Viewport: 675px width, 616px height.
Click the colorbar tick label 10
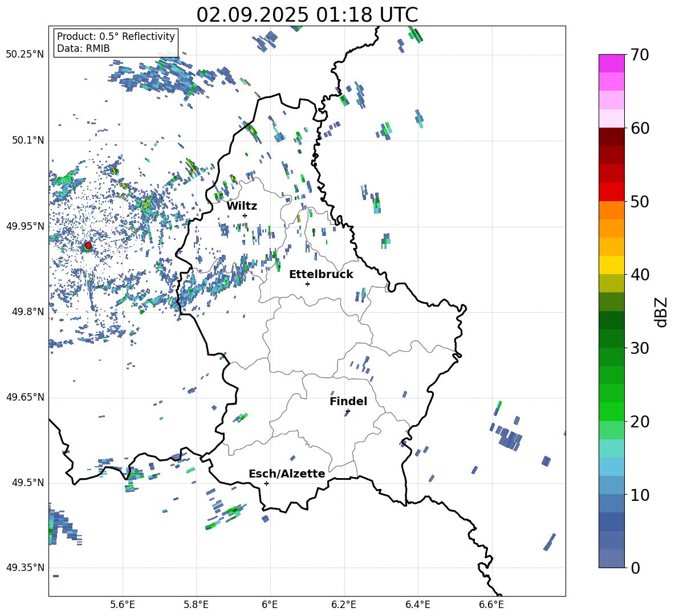coord(639,495)
